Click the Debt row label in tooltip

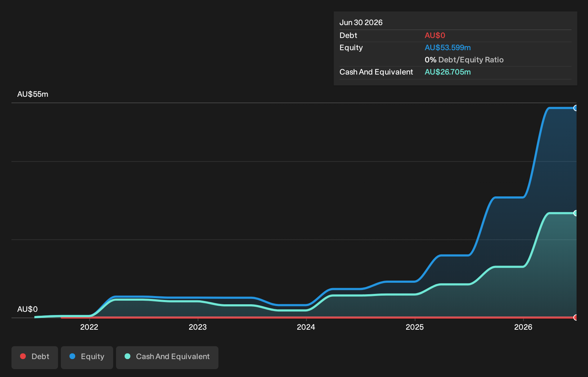(348, 35)
